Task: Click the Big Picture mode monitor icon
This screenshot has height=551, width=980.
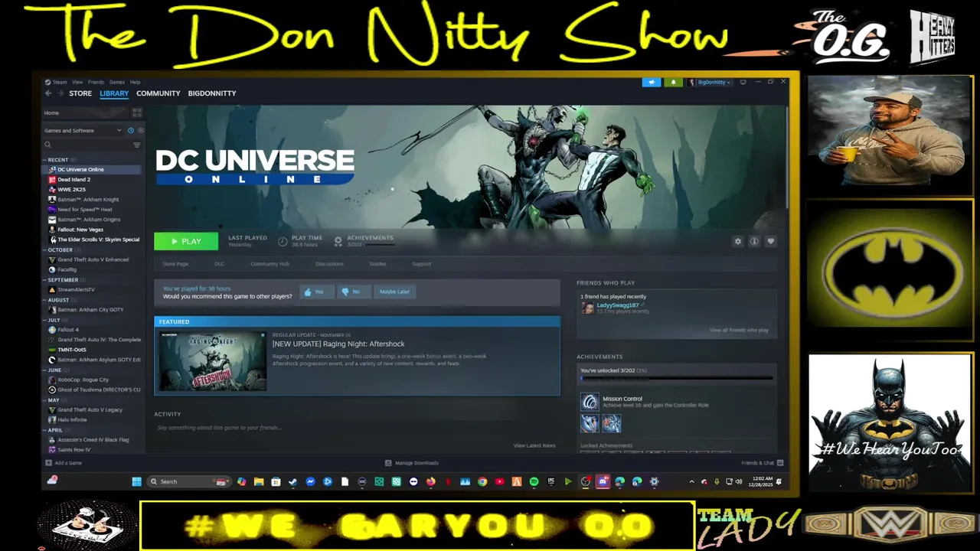Action: [x=743, y=82]
